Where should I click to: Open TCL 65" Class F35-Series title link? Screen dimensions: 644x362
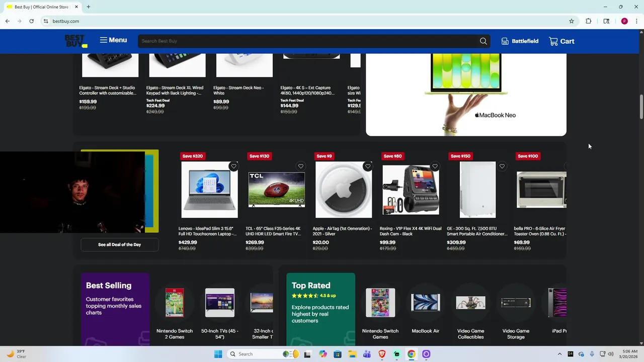(273, 231)
